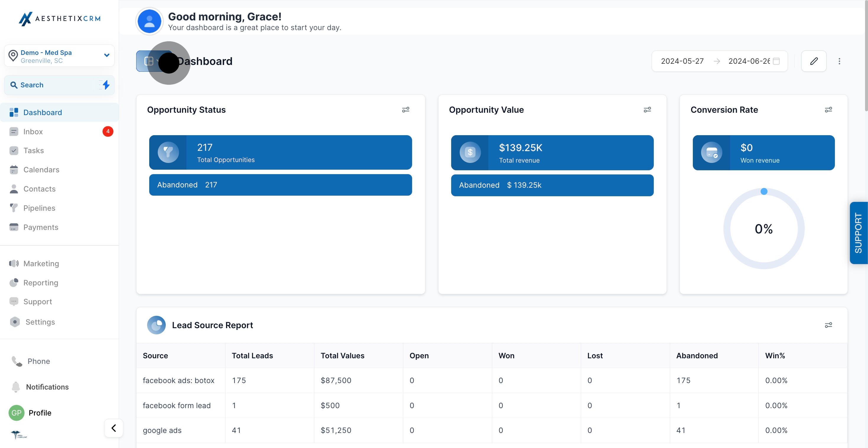This screenshot has height=448, width=868.
Task: Expand the Demo - Med Spa location dropdown
Action: (106, 55)
